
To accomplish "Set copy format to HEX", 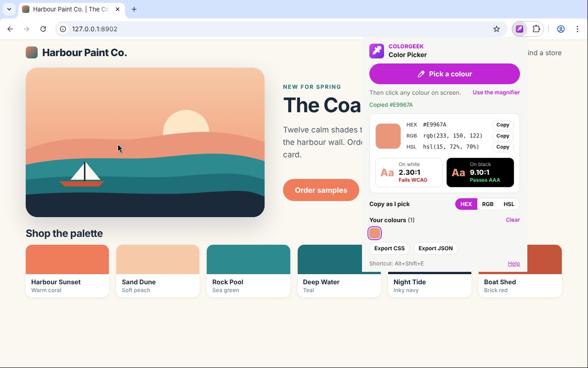I will pos(466,204).
